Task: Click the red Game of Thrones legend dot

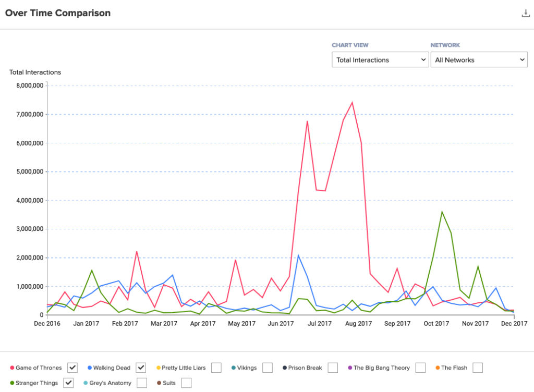Action: (12, 368)
